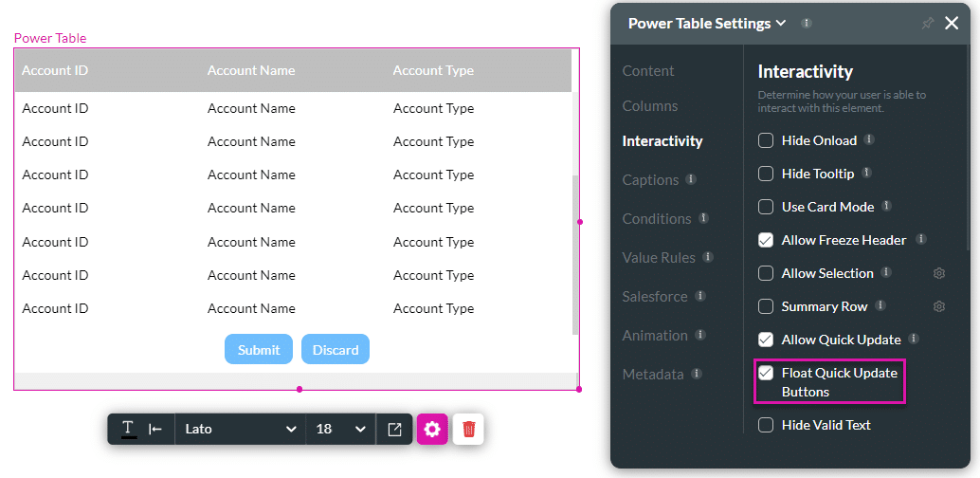
Task: Open Allow Selection gear settings
Action: 939,273
